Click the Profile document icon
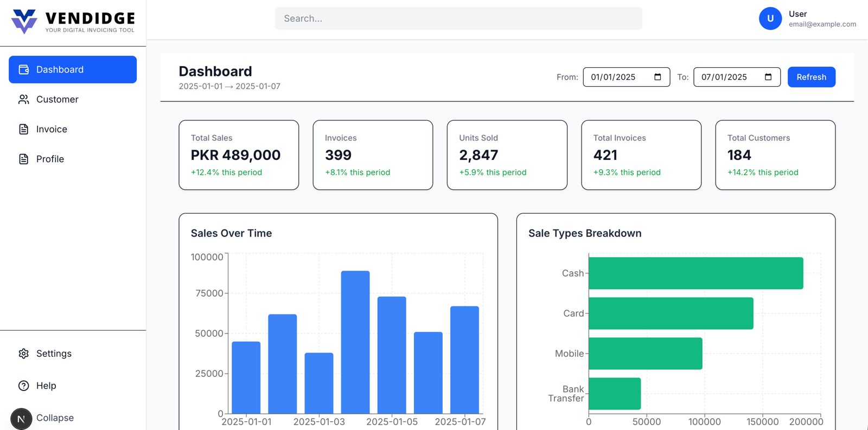 click(24, 159)
